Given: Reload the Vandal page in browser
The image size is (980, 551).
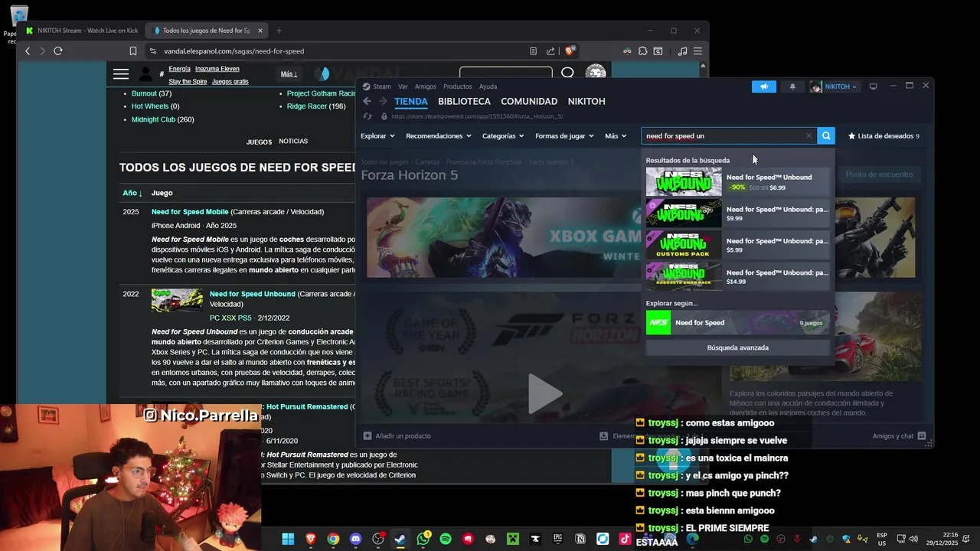Looking at the screenshot, I should (57, 51).
